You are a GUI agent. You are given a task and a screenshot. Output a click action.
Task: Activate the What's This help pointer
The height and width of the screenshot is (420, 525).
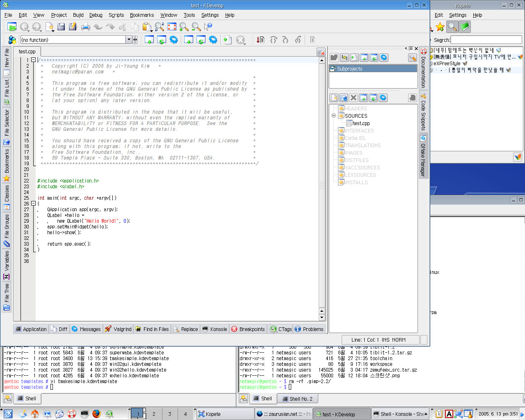pos(208,27)
